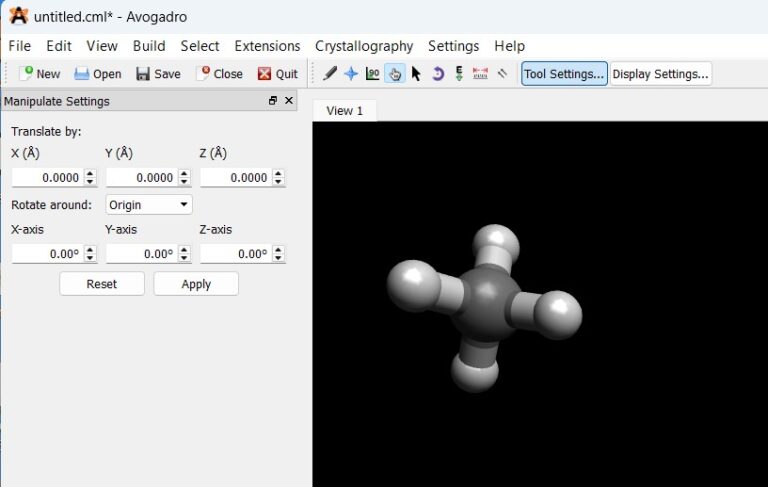This screenshot has height=487, width=768.
Task: Open the Crystallography menu
Action: 364,46
